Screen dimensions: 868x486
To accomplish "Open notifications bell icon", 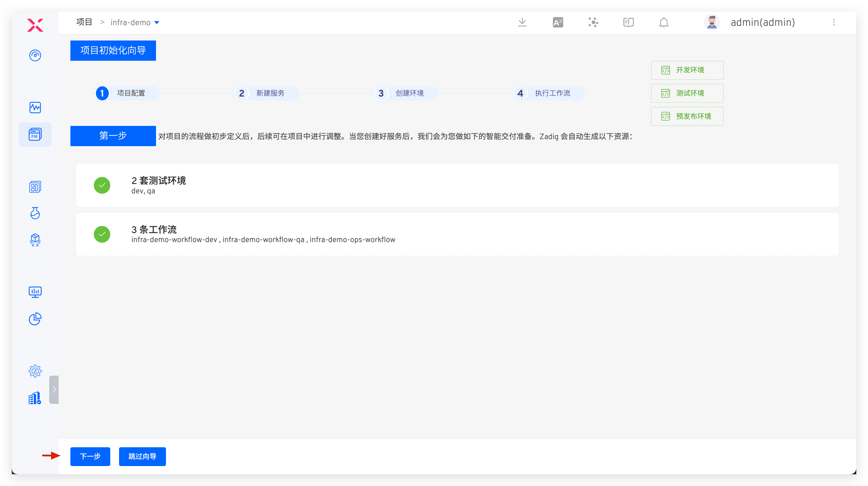I will coord(664,22).
